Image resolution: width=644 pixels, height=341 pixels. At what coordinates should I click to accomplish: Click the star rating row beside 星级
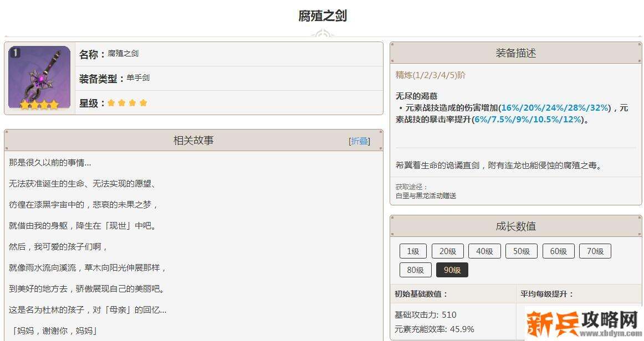(127, 103)
